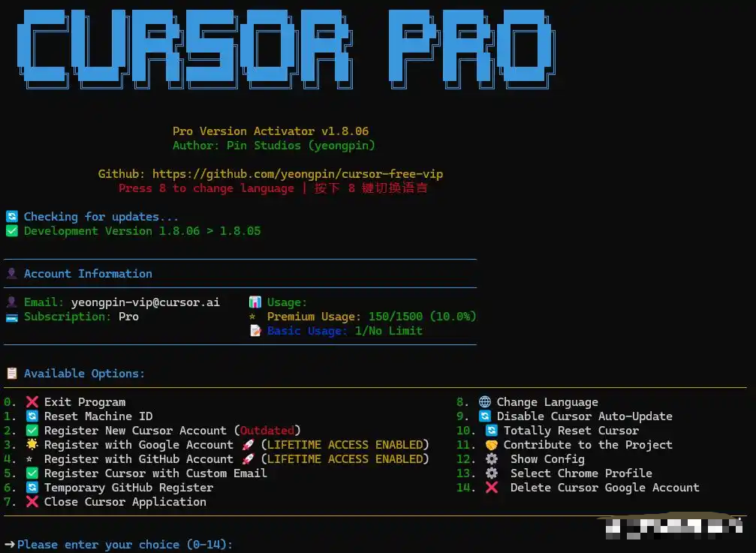Click 'LIFETIME ACCESS ENABLED' on the GitHub line

[345, 459]
